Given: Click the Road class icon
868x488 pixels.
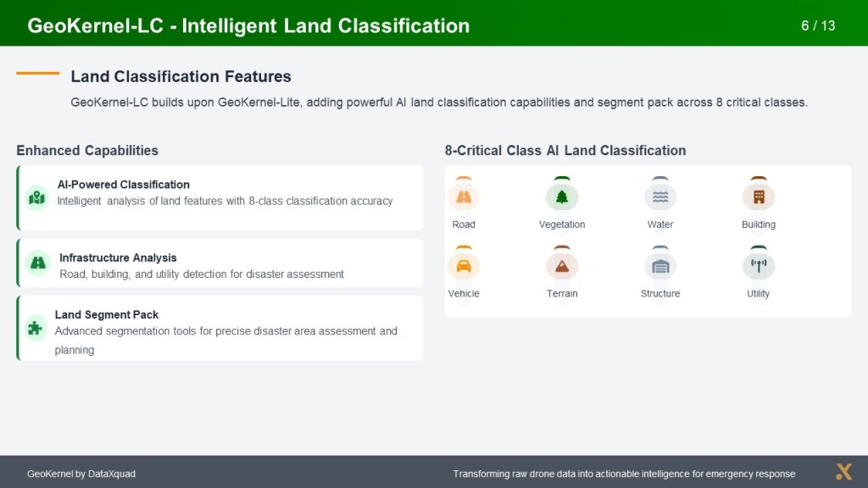Looking at the screenshot, I should [x=464, y=197].
